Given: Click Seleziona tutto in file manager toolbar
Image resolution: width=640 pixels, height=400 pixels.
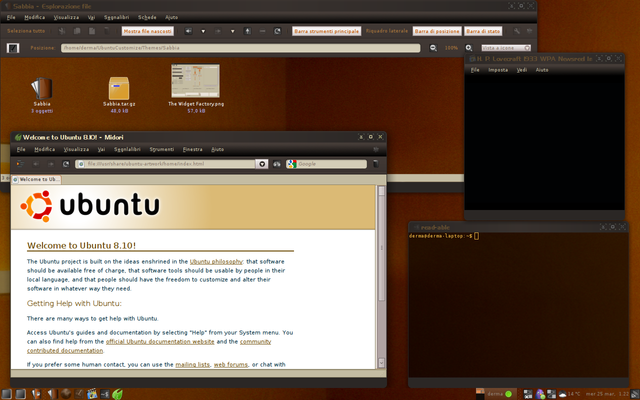Looking at the screenshot, I should pyautogui.click(x=26, y=31).
